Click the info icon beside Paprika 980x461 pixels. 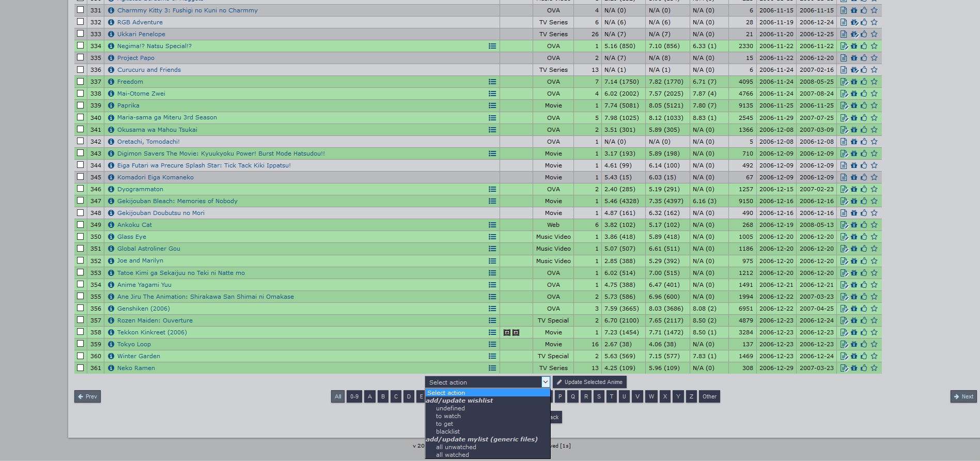pyautogui.click(x=111, y=105)
